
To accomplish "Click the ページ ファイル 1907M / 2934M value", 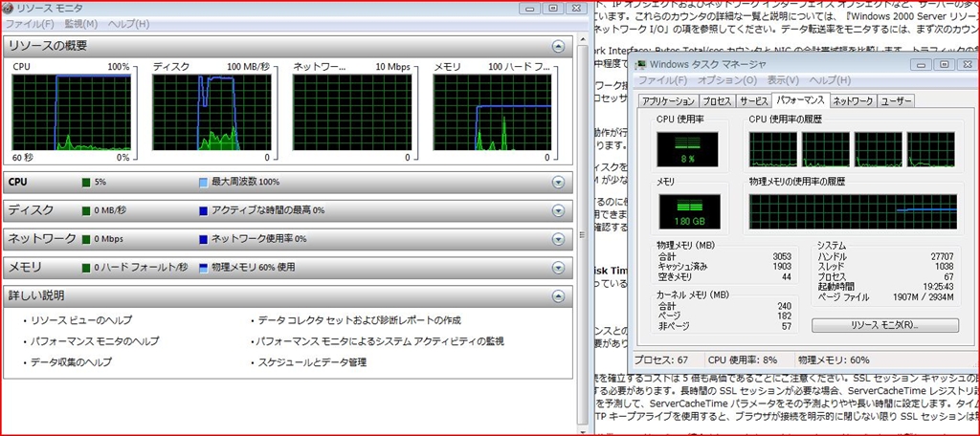I will click(924, 297).
